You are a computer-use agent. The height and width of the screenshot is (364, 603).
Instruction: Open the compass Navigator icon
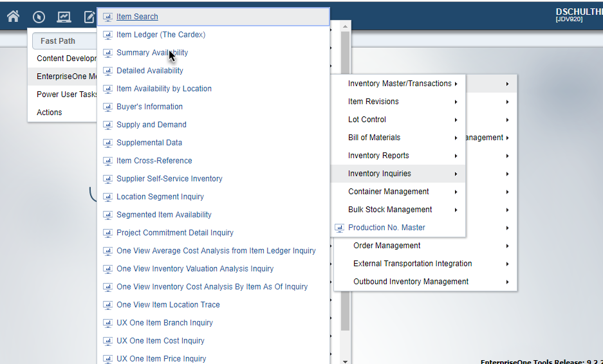(x=39, y=17)
